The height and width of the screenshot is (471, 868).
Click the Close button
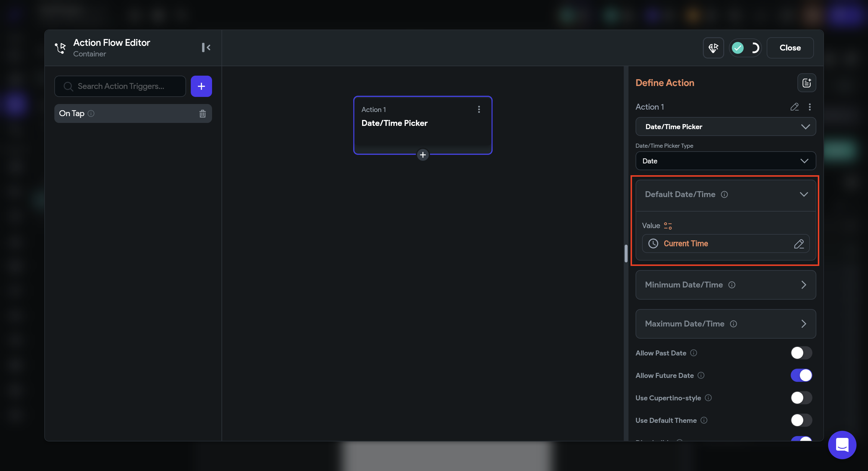(x=789, y=48)
